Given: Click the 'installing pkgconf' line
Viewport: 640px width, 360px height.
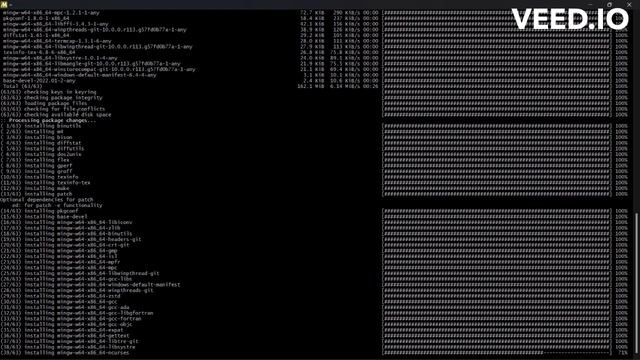Looking at the screenshot, I should pos(40,211).
